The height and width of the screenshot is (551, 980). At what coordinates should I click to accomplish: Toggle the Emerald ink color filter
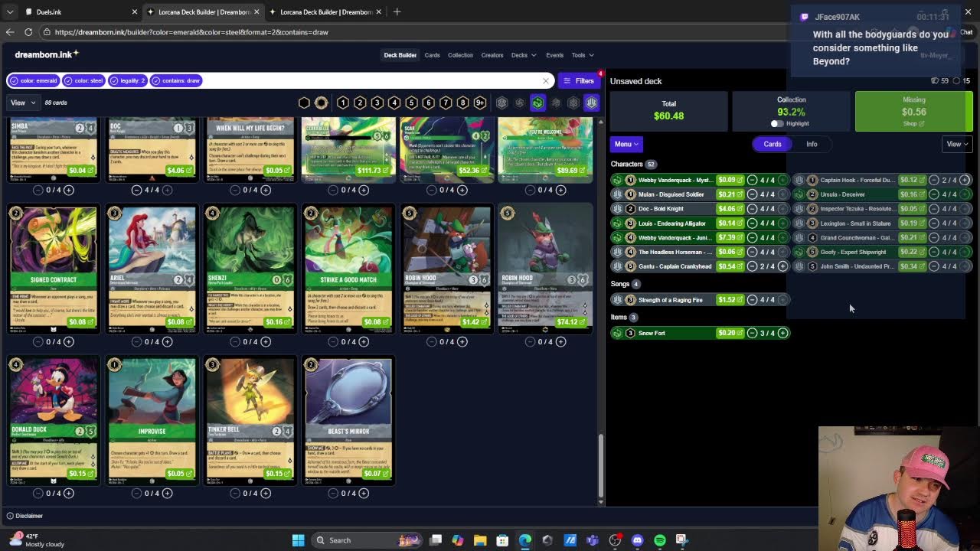coord(538,103)
